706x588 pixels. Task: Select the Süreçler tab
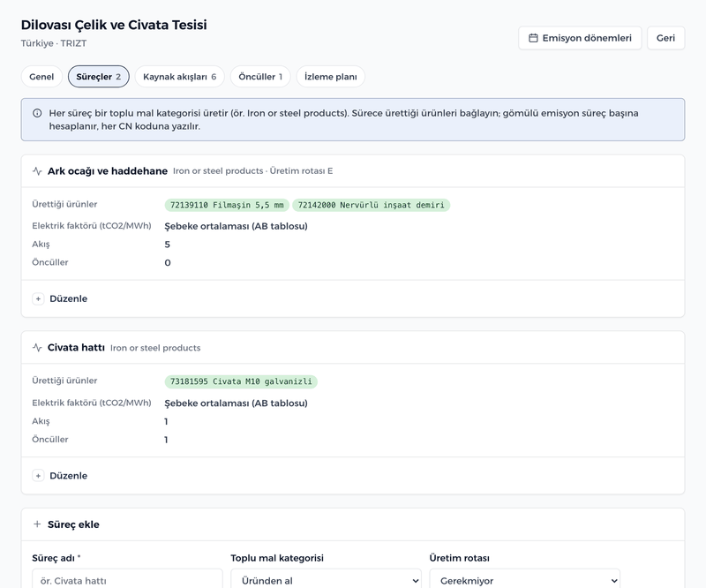click(x=99, y=77)
